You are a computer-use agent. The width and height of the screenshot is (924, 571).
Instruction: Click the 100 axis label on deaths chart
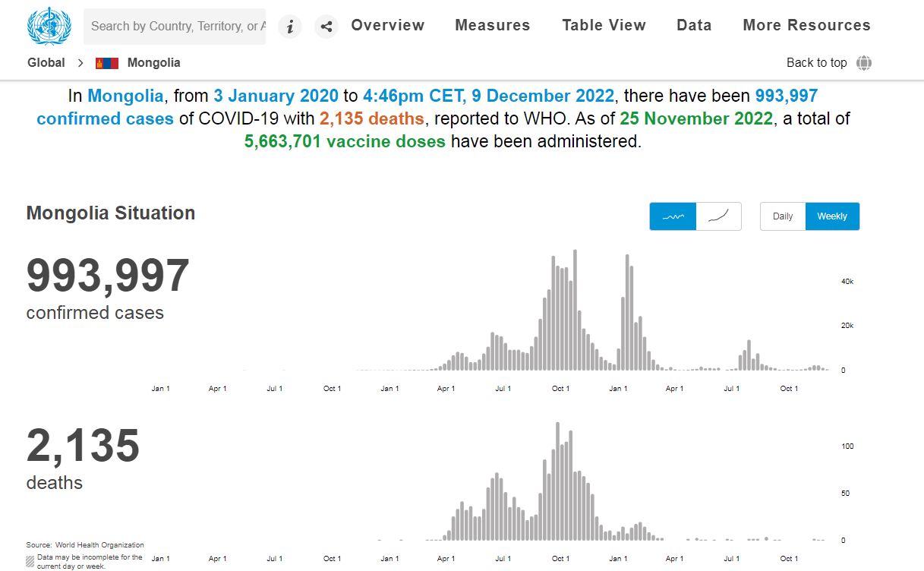[847, 446]
